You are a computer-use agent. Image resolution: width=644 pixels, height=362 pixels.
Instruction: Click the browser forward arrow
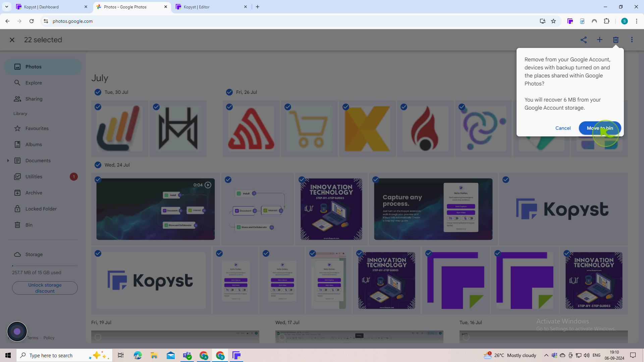19,21
